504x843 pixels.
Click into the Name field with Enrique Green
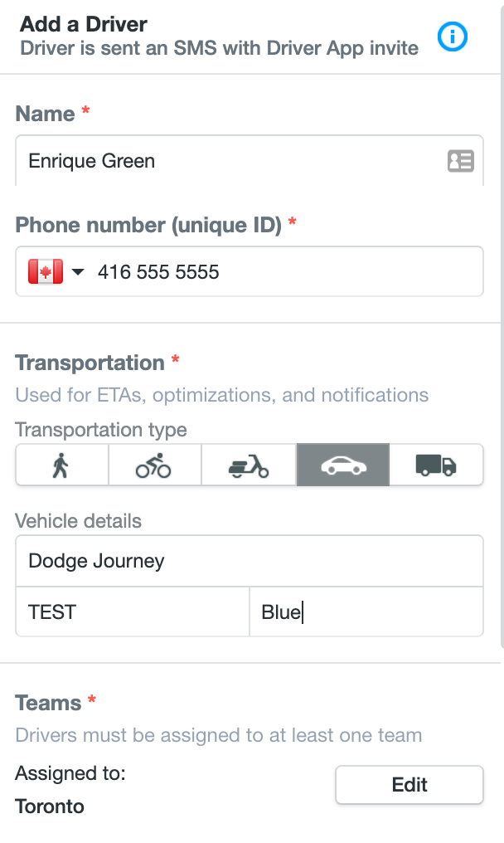pos(250,161)
